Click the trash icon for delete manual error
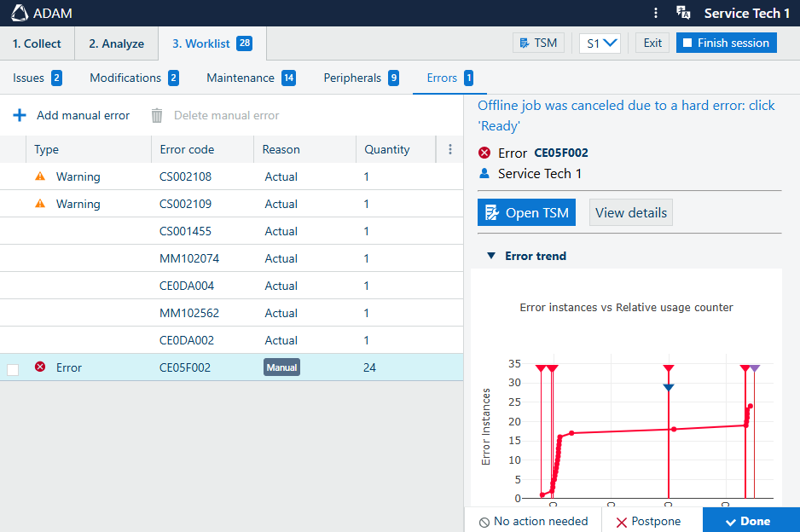800x532 pixels. click(157, 115)
